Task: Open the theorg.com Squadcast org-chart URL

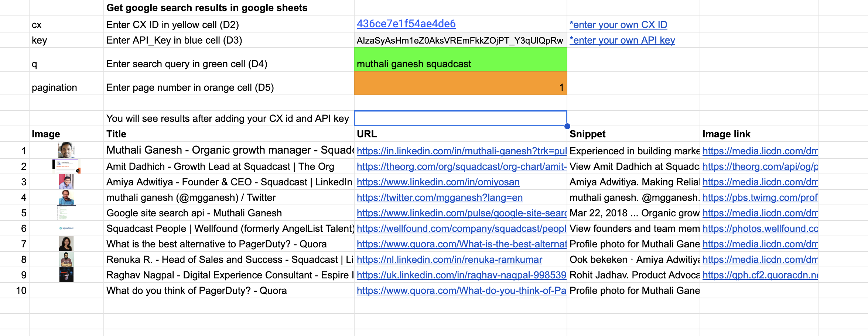Action: [x=461, y=167]
